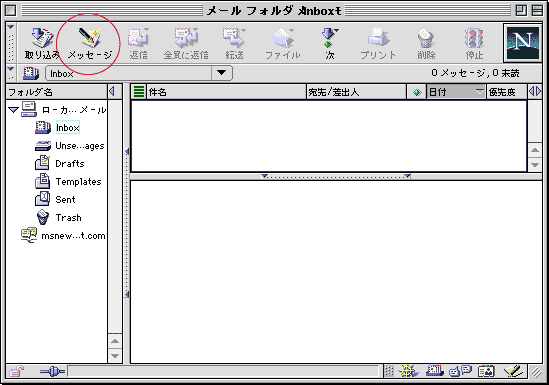Image resolution: width=549 pixels, height=385 pixels.
Task: Click the 返信 reply toolbar icon
Action: tap(138, 38)
